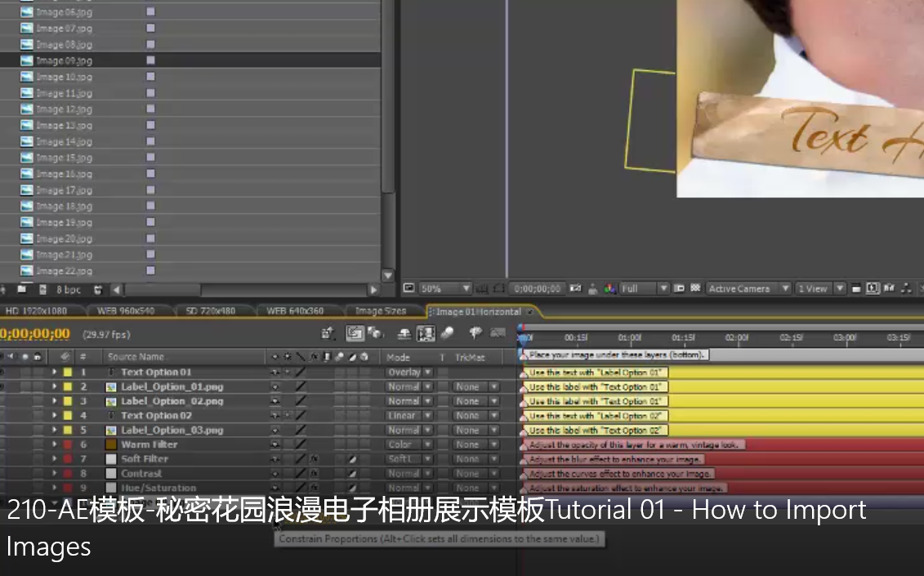Expand the Warm Filter layer properties

pyautogui.click(x=54, y=444)
